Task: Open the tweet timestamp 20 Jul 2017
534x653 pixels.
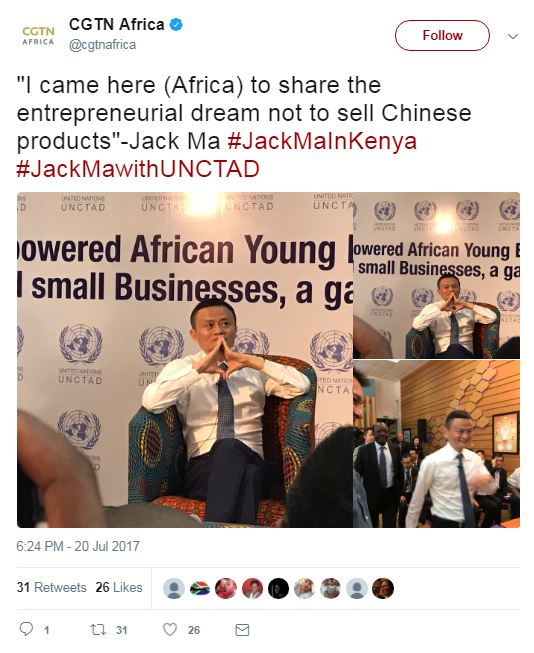Action: tap(78, 546)
